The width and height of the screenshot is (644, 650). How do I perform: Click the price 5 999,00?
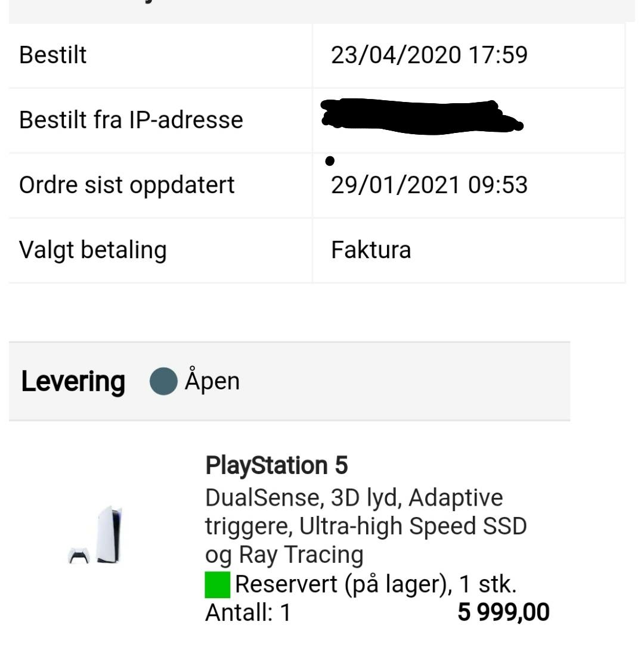503,612
